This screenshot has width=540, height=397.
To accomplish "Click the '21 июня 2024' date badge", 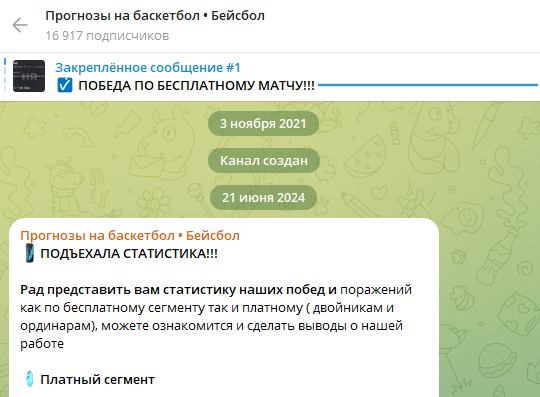I will pos(263,198).
